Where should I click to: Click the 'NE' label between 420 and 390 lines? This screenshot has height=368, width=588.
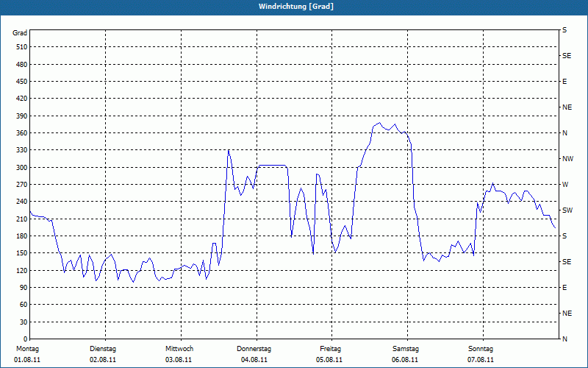pyautogui.click(x=567, y=107)
